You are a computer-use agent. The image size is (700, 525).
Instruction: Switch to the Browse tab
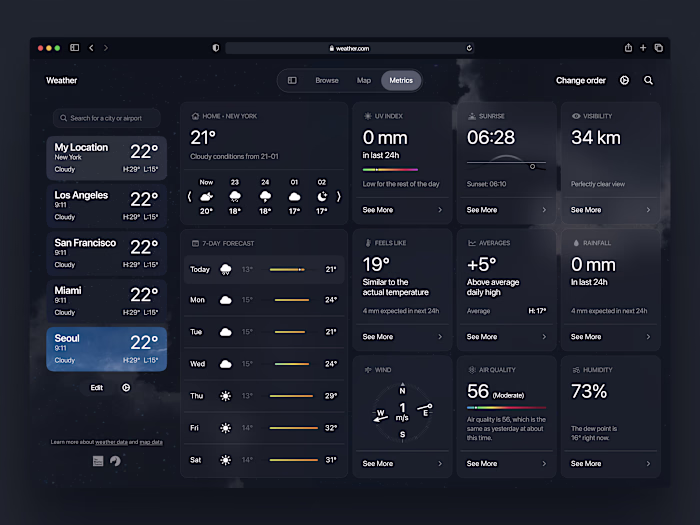327,80
